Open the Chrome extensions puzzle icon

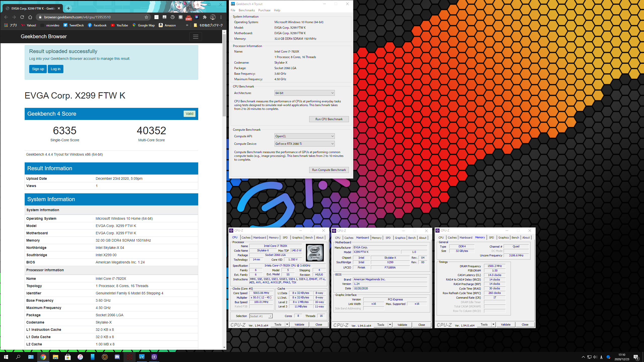coord(205,17)
